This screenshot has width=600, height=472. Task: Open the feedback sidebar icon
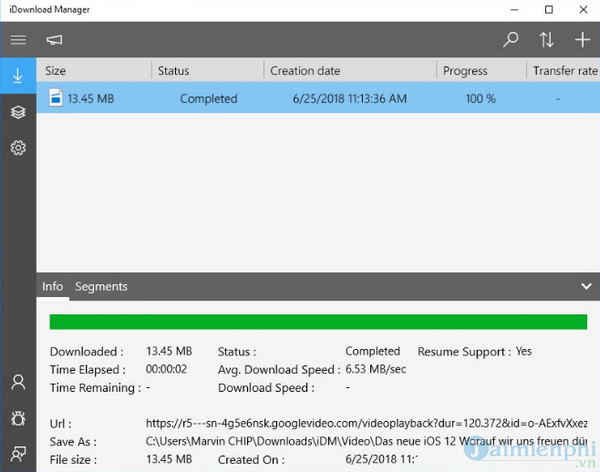coord(18,454)
